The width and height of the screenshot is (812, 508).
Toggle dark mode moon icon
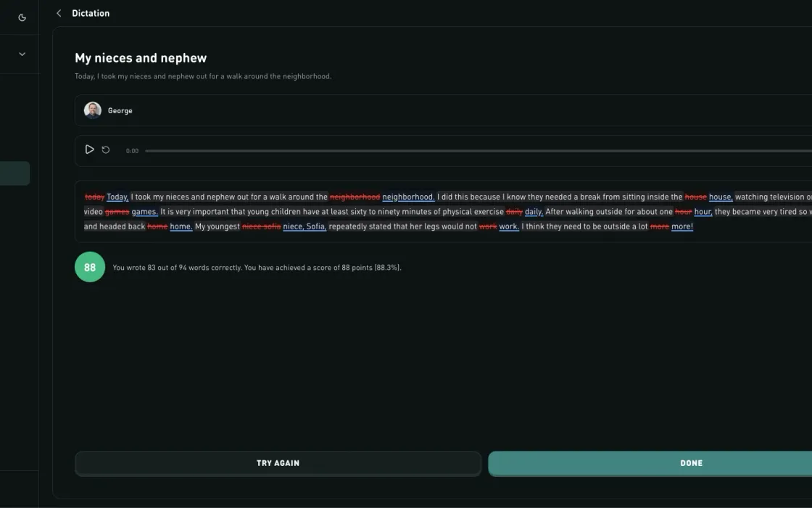(x=22, y=17)
